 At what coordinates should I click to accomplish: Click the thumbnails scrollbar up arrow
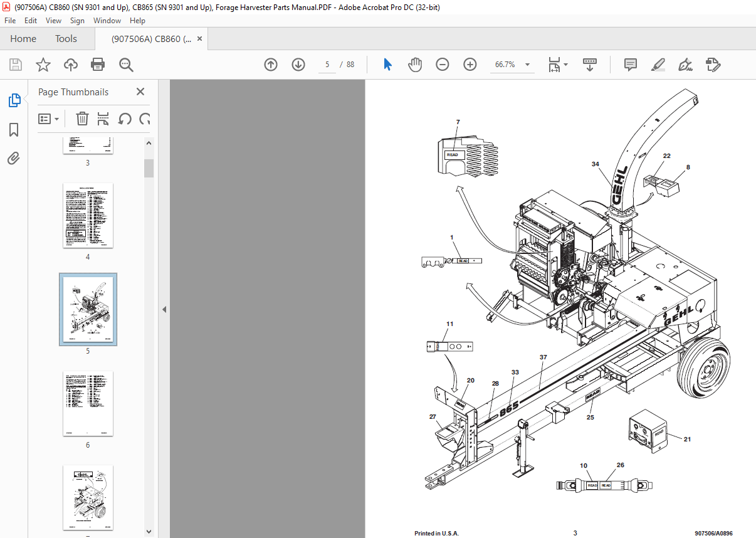pyautogui.click(x=149, y=143)
